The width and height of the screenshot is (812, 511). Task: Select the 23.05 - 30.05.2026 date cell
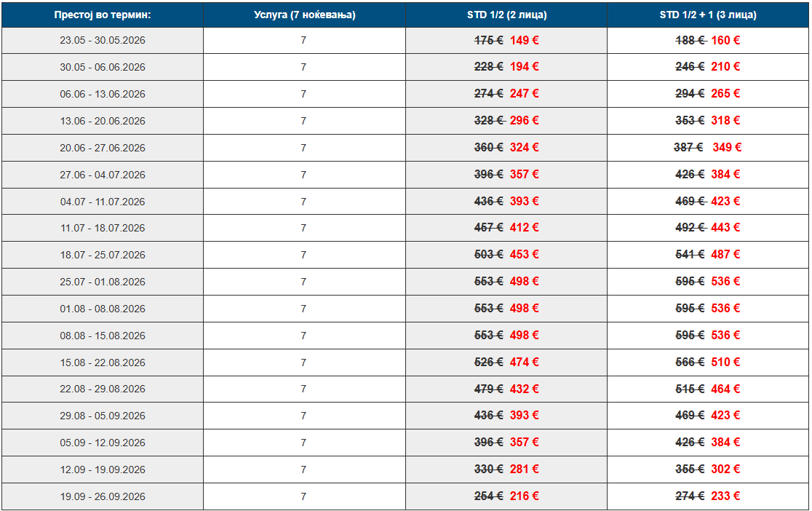point(103,40)
